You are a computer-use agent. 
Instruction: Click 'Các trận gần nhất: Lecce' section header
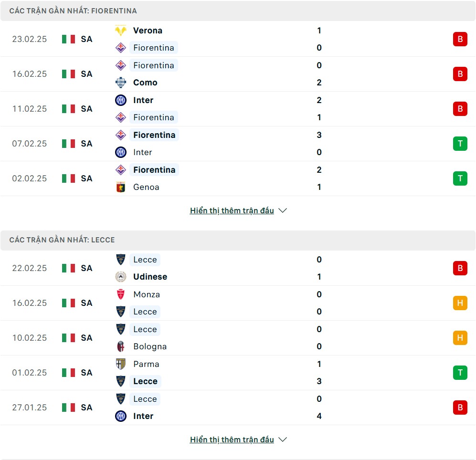point(62,240)
